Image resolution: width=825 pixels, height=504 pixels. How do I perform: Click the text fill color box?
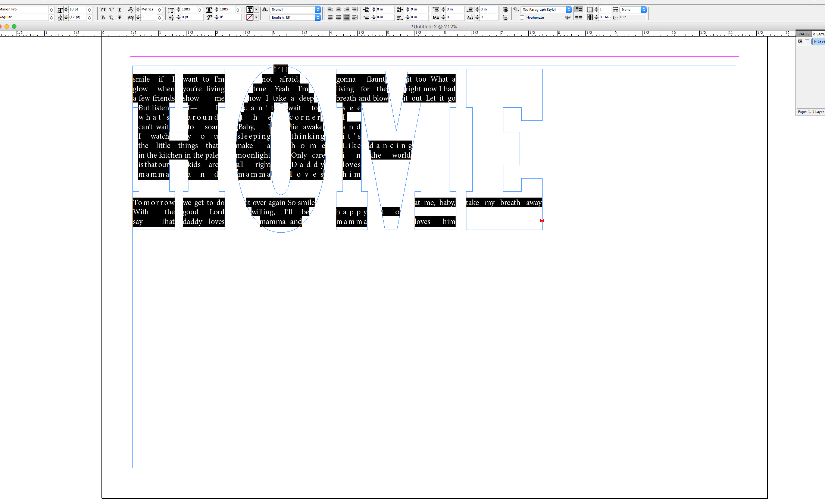250,10
